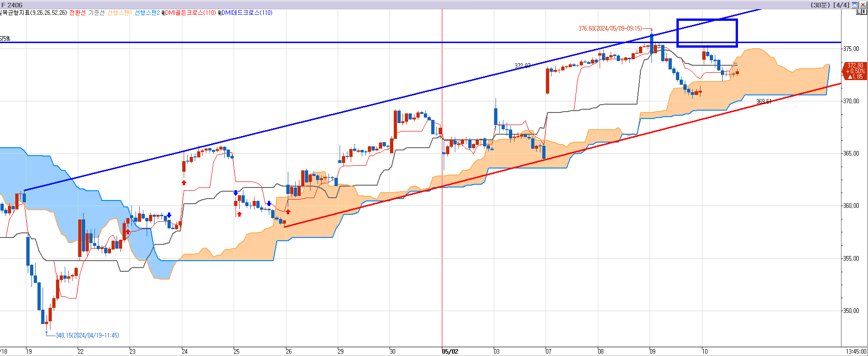Viewport: 868px width, 356px height.
Task: Click the DMI데드크로스(110) signal label
Action: [x=247, y=12]
